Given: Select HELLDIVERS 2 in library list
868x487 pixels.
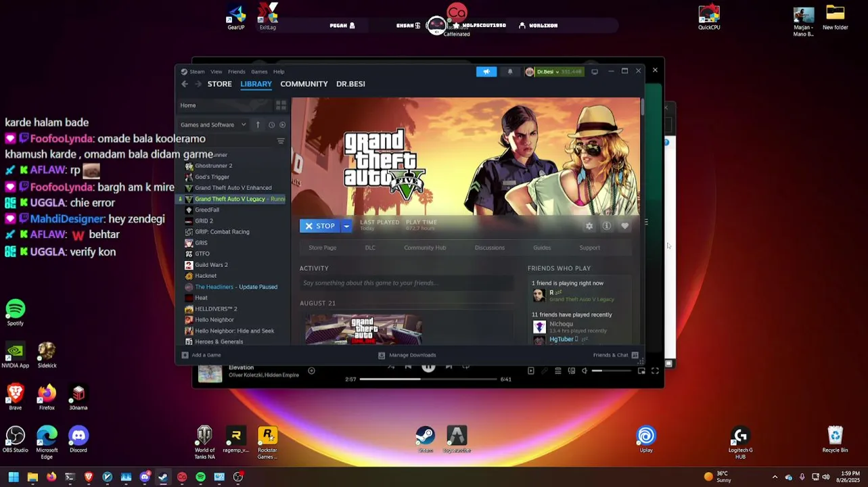Looking at the screenshot, I should click(216, 309).
